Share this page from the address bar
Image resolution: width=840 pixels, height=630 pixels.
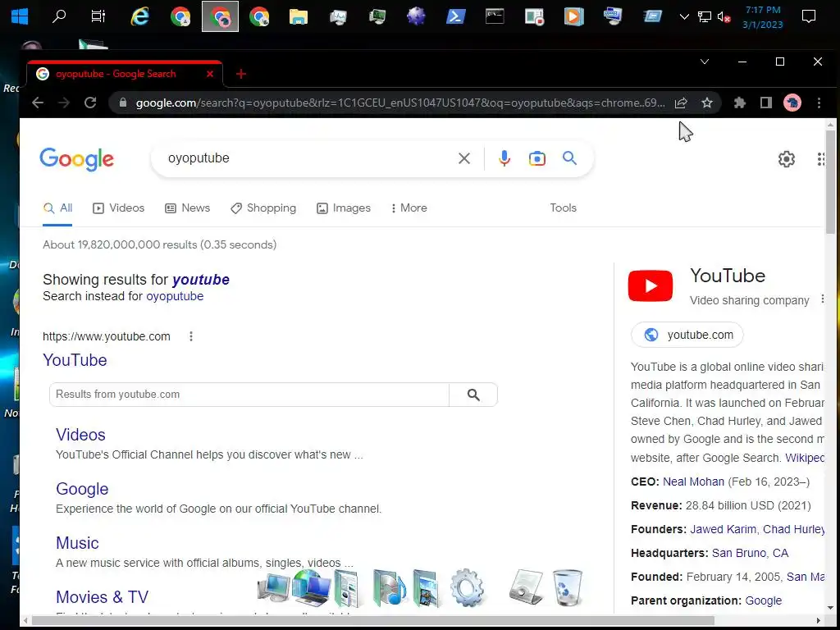coord(681,103)
